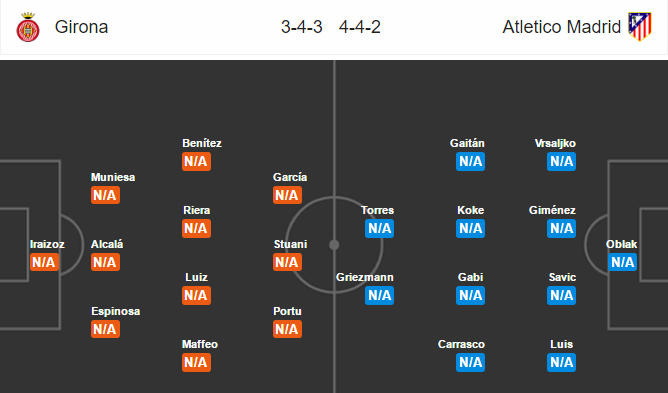Click Carrasco's N/A rating badge
Viewport: 668px width, 393px height.
[470, 362]
